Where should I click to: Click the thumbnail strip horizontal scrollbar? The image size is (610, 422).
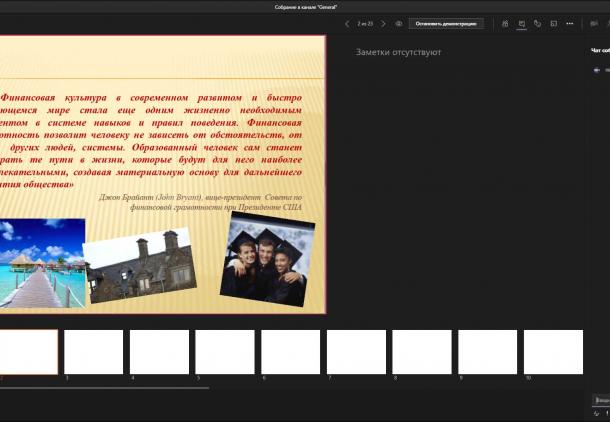(105, 388)
